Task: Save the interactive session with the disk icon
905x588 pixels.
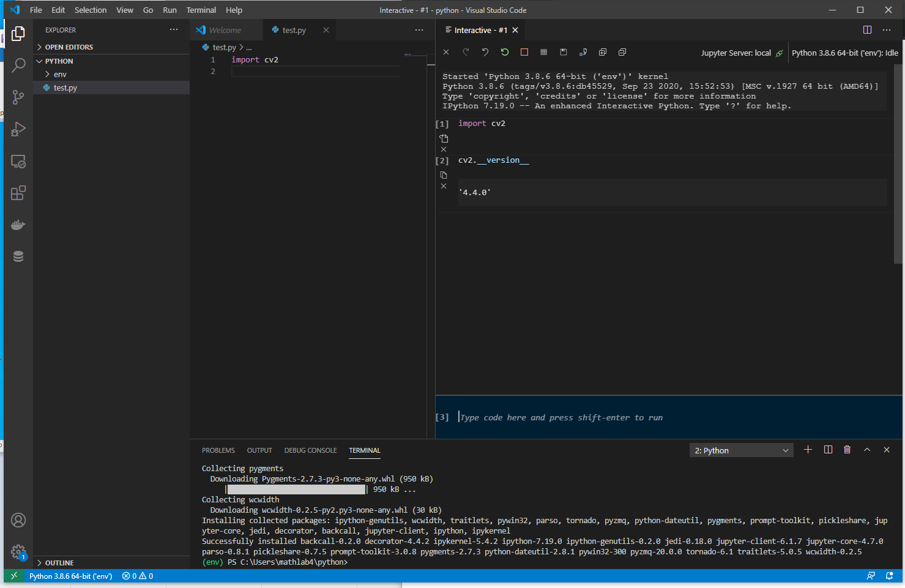Action: click(x=563, y=52)
